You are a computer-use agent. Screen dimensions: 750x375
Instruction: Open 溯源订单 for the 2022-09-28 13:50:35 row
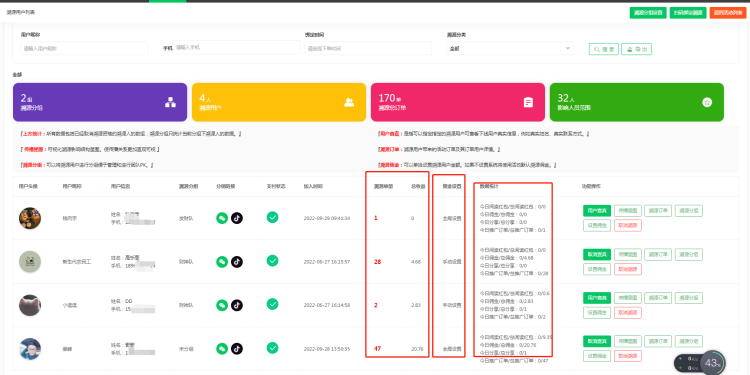[x=658, y=342]
